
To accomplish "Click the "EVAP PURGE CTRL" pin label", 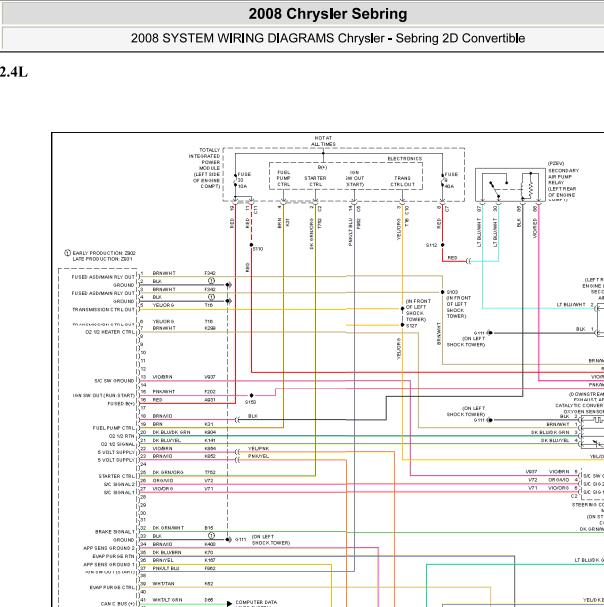I will tap(113, 587).
